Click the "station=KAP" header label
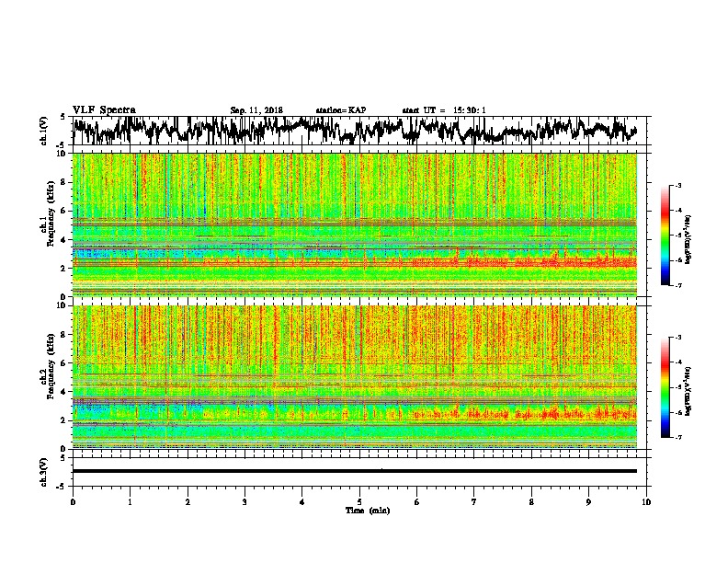728x563 pixels. pyautogui.click(x=341, y=110)
